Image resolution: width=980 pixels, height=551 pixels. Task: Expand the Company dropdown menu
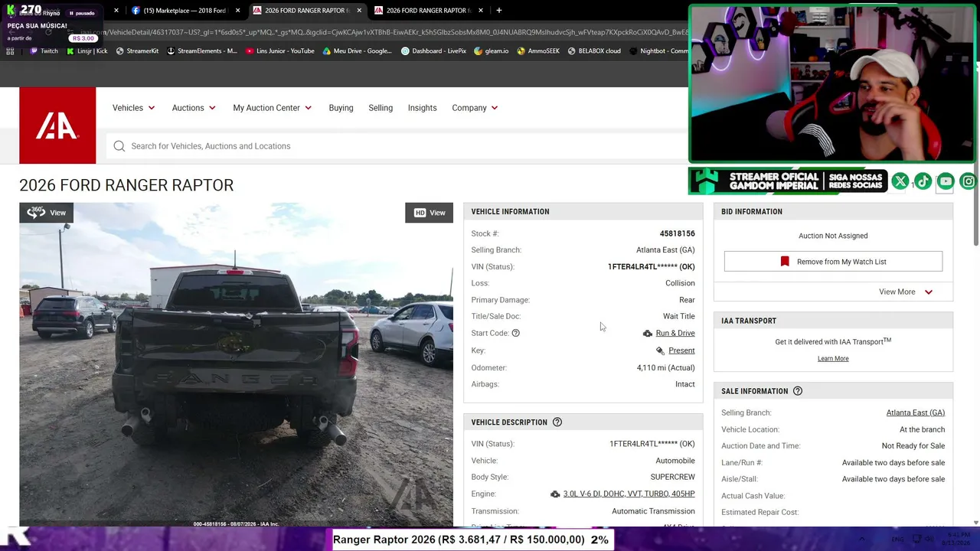coord(475,108)
